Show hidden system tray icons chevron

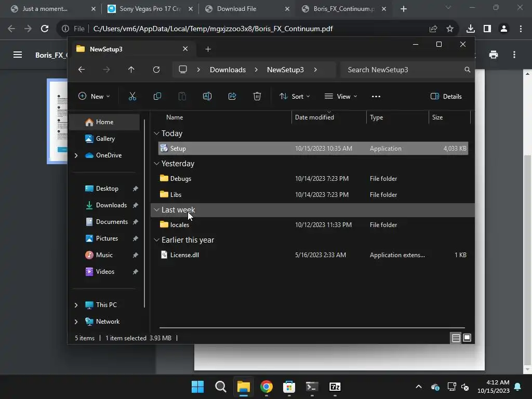(419, 387)
